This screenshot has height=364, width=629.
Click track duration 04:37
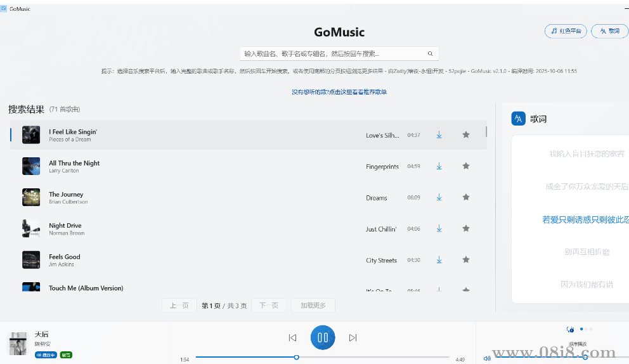[413, 135]
